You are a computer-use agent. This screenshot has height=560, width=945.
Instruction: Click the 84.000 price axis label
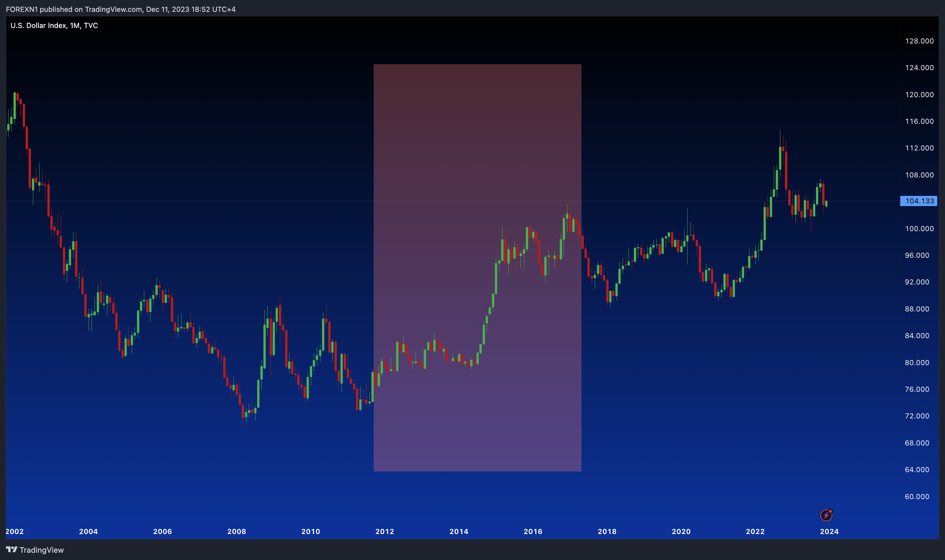pyautogui.click(x=917, y=335)
